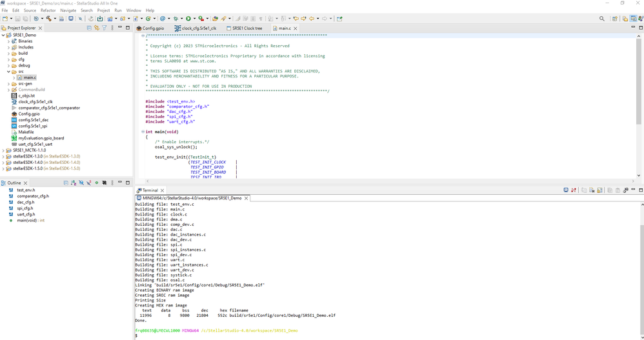Click the editor horizontal scroll right arrow
Image resolution: width=644 pixels, height=340 pixels.
633,181
